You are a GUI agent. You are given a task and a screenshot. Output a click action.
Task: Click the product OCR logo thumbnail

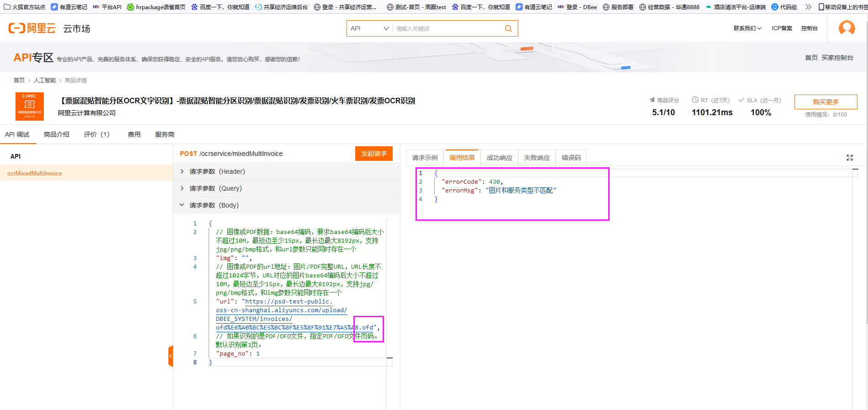[30, 106]
